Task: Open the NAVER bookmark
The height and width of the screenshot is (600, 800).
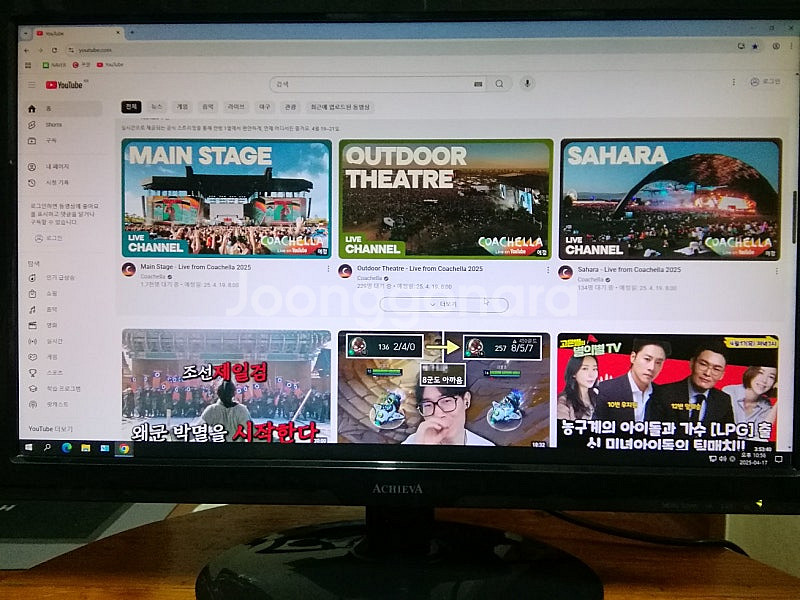Action: coord(55,65)
